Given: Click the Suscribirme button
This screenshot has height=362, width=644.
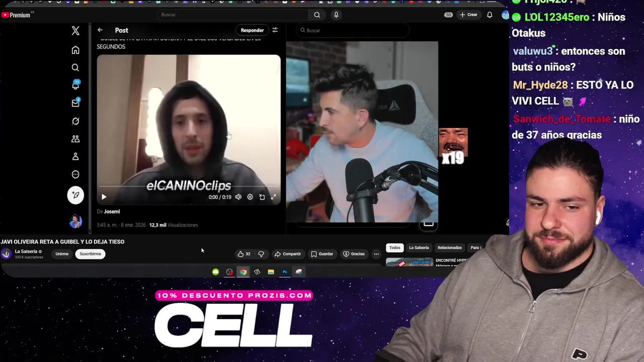Looking at the screenshot, I should (90, 254).
